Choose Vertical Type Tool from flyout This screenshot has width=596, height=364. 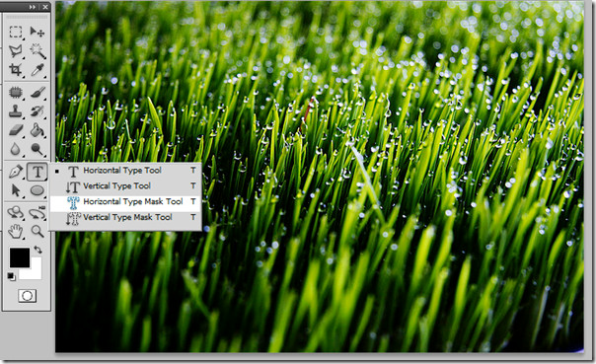[x=125, y=185]
